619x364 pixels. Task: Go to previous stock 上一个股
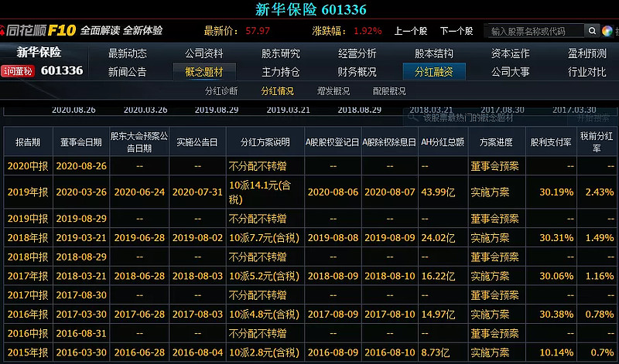(x=411, y=31)
